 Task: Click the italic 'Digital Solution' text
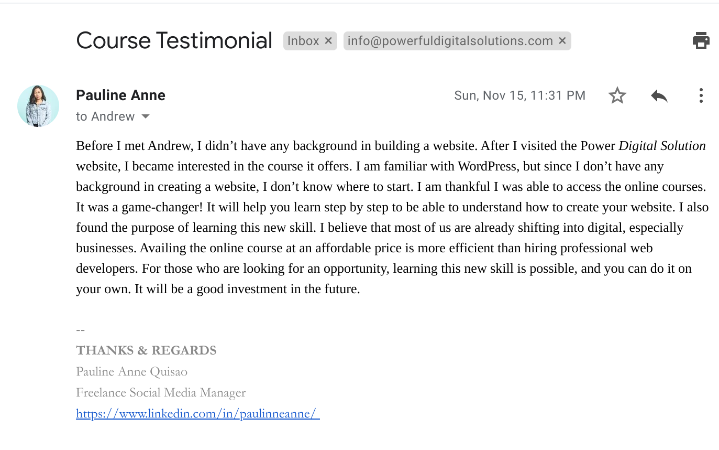662,146
